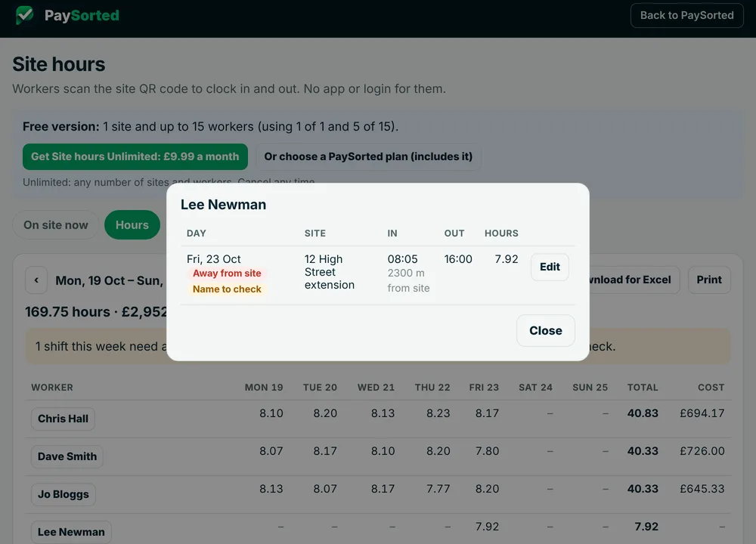The width and height of the screenshot is (756, 544).
Task: Edit Lee Newman's Fri 23 Oct shift
Action: [550, 267]
